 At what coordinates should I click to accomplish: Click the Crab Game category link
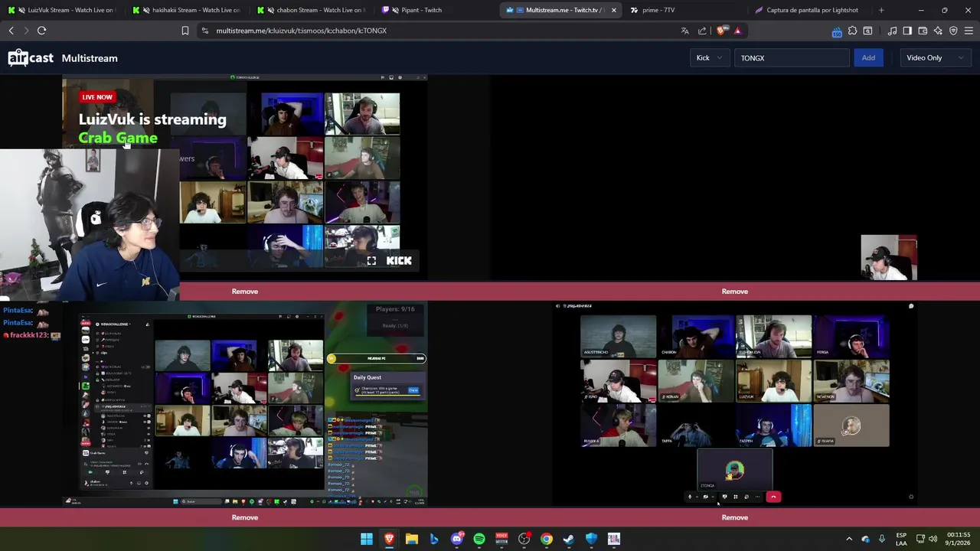click(x=118, y=138)
